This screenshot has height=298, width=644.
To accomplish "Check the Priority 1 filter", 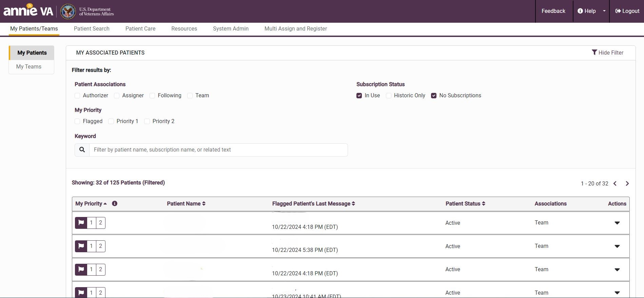I will [111, 121].
